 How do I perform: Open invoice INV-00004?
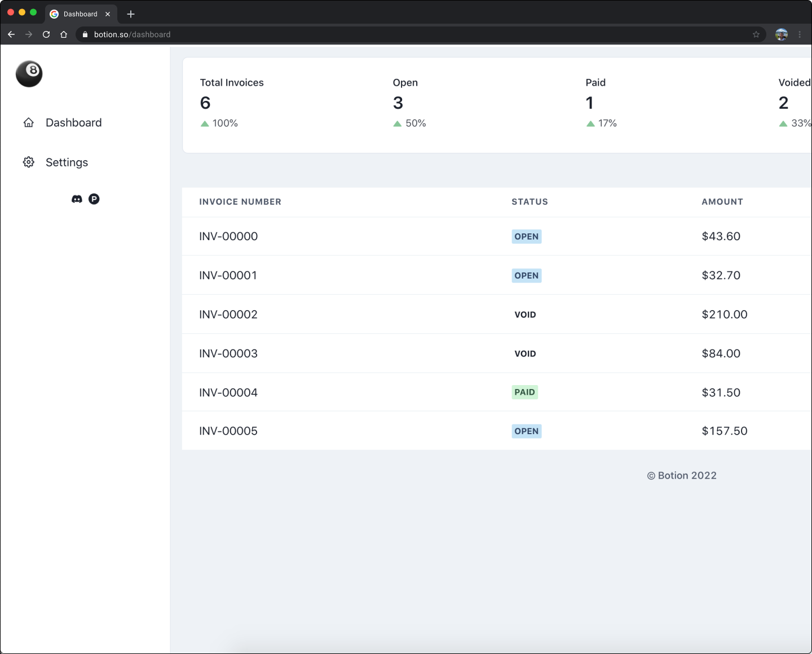228,393
